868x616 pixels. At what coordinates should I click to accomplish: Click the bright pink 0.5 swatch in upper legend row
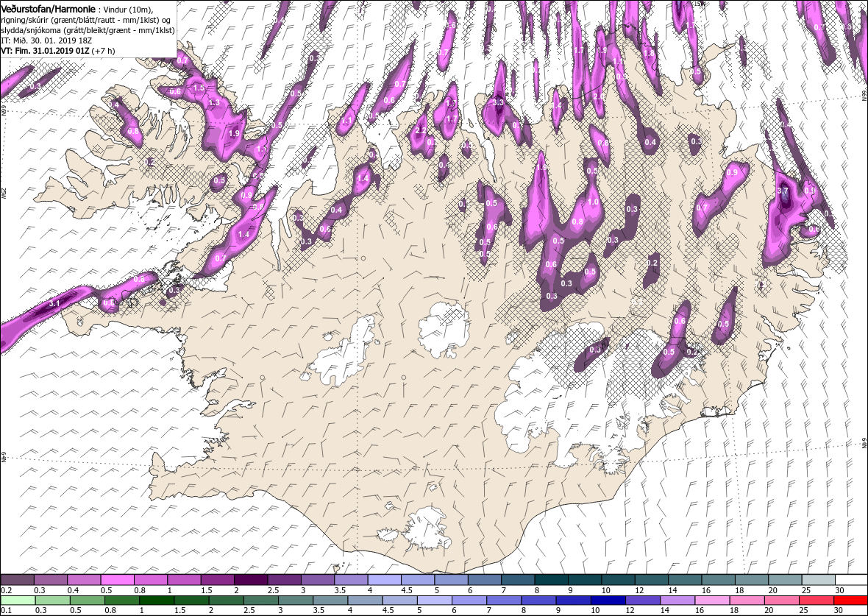117,580
